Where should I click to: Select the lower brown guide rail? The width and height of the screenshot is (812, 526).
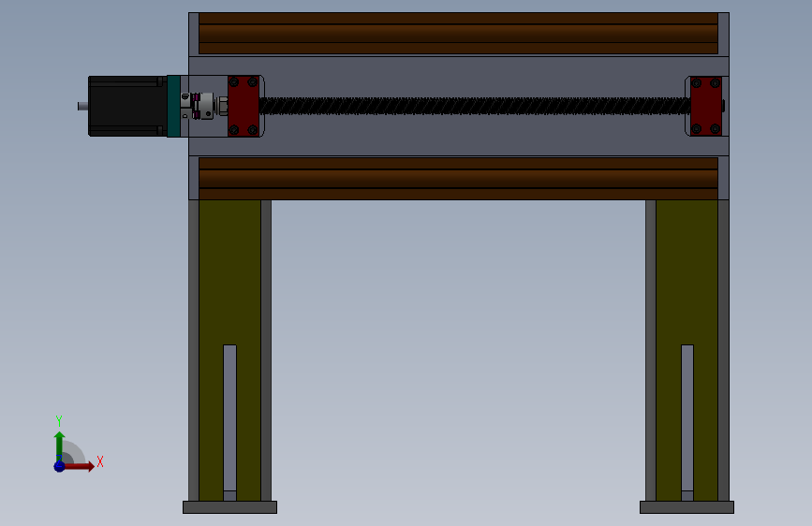click(x=458, y=179)
